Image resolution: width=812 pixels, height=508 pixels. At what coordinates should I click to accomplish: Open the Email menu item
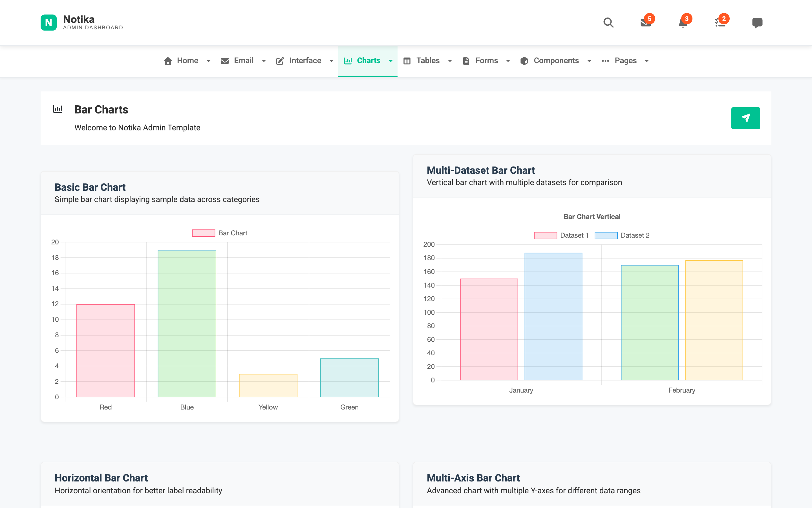point(244,61)
